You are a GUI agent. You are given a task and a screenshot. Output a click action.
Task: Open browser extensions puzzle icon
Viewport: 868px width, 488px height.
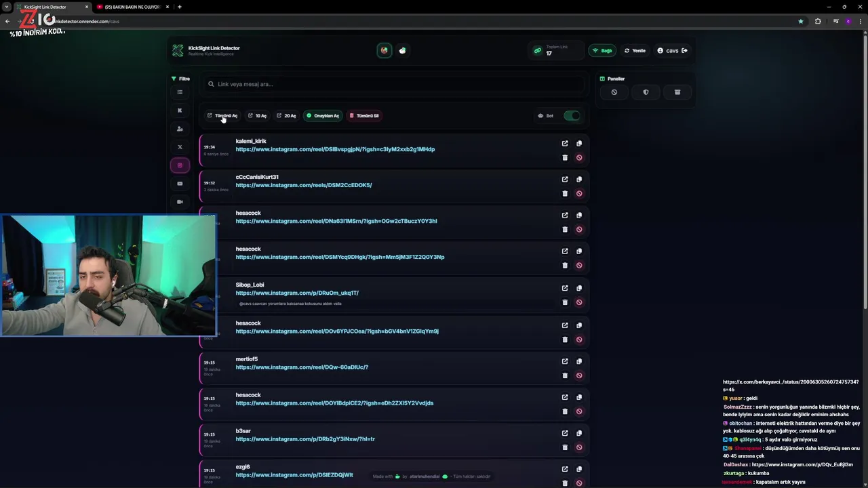818,22
